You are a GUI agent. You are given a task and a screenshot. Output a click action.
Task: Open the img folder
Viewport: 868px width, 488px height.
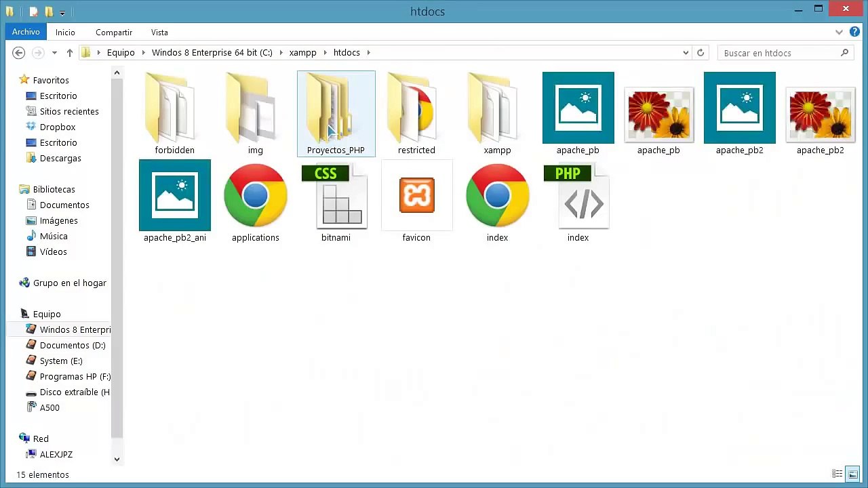[255, 114]
